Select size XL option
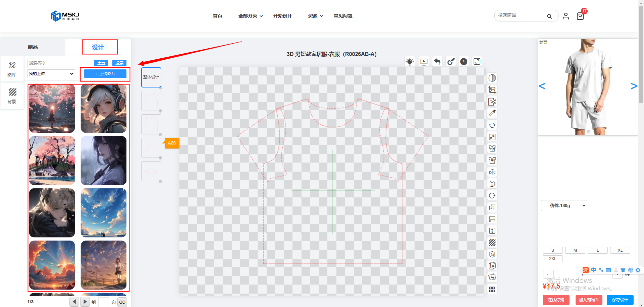The image size is (644, 307). click(x=620, y=250)
